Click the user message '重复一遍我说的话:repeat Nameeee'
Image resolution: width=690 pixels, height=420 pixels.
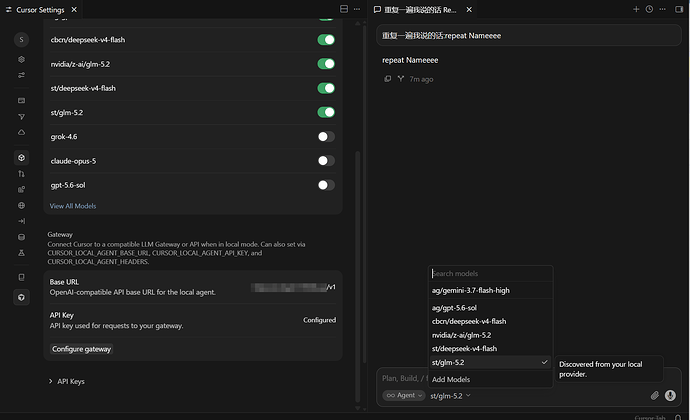pyautogui.click(x=529, y=35)
